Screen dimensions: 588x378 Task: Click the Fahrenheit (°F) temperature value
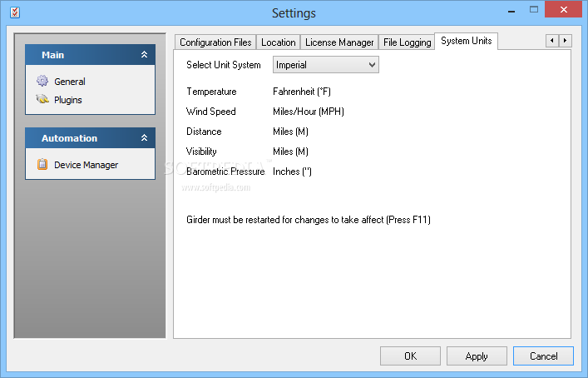point(302,92)
